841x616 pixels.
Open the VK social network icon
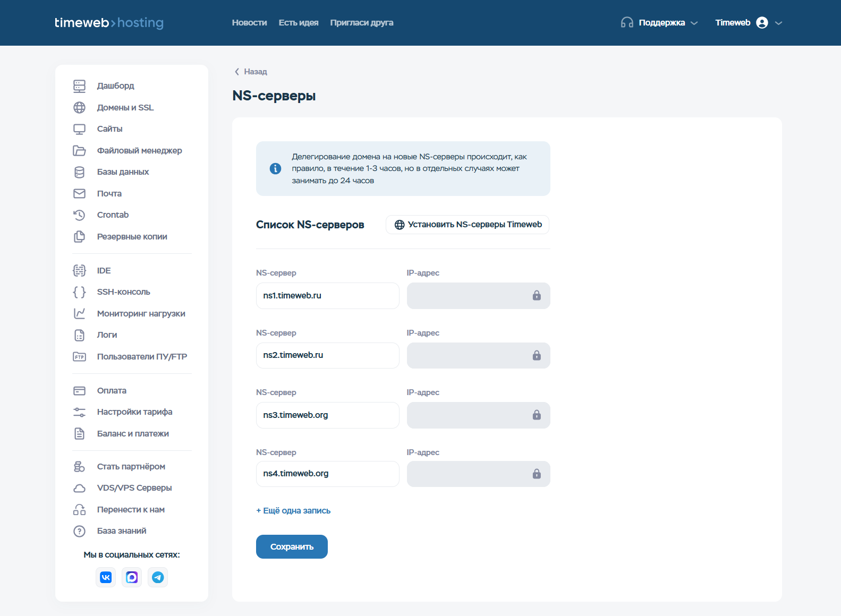coord(106,577)
